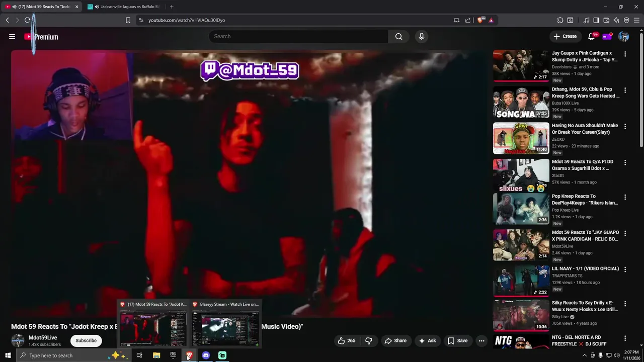Open the browser extensions puzzle icon

point(560,20)
